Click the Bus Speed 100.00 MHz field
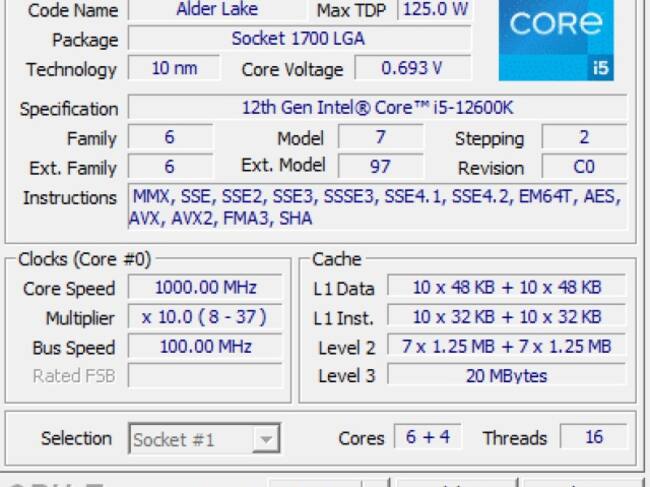The image size is (650, 487). 205,347
